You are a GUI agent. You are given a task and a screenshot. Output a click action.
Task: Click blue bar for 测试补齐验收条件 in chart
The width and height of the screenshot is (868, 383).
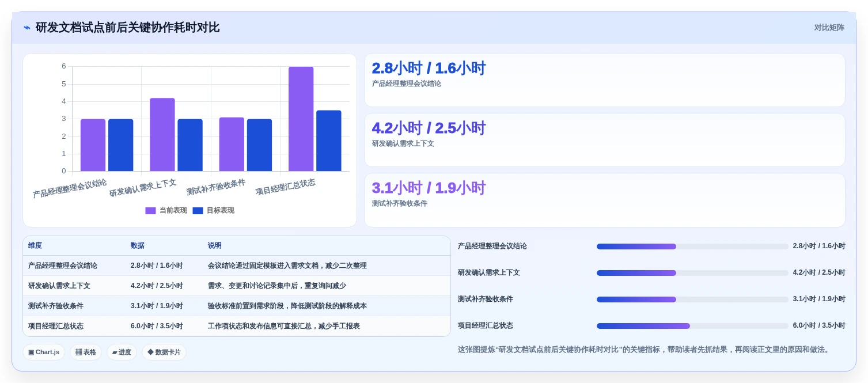pos(260,145)
